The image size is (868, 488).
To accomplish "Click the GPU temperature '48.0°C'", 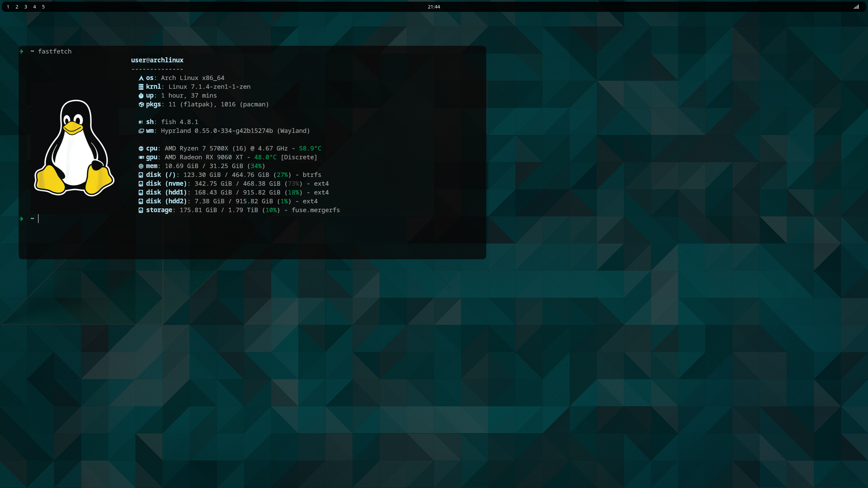I will (265, 157).
